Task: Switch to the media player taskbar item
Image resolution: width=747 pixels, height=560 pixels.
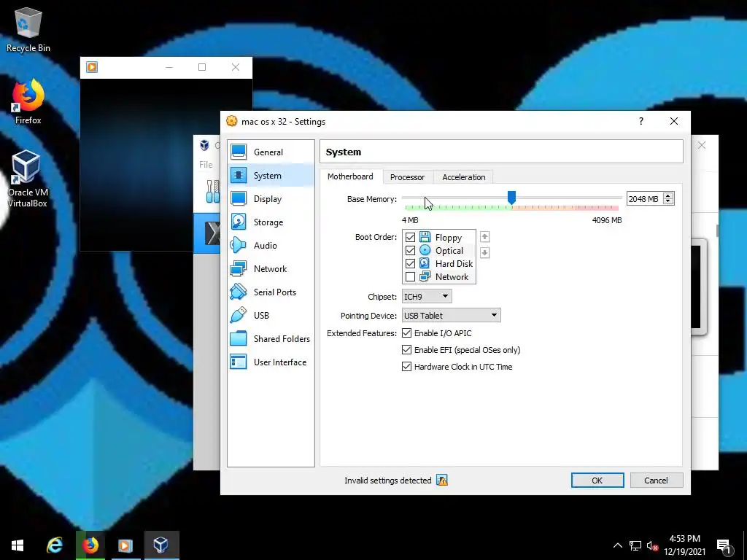Action: (125, 545)
